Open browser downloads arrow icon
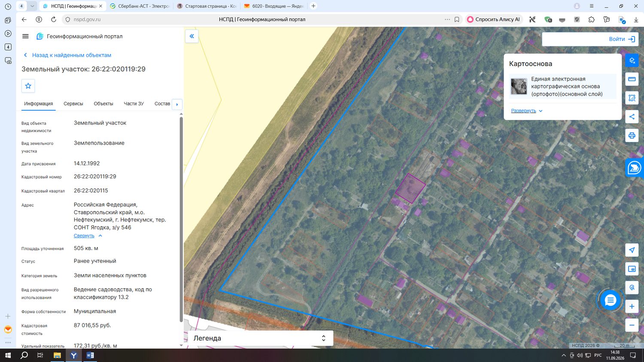The image size is (644, 362). coord(636,19)
